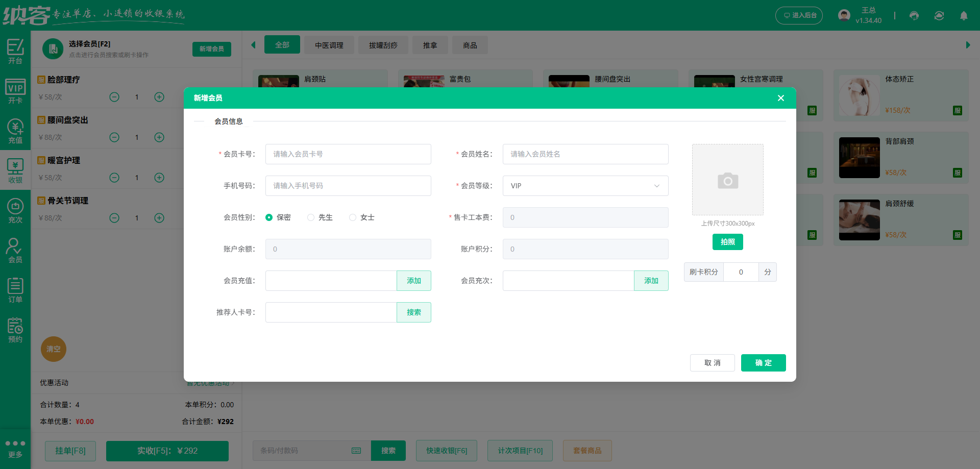980x469 pixels.
Task: Select the 充值 recharge icon
Action: pos(15,130)
